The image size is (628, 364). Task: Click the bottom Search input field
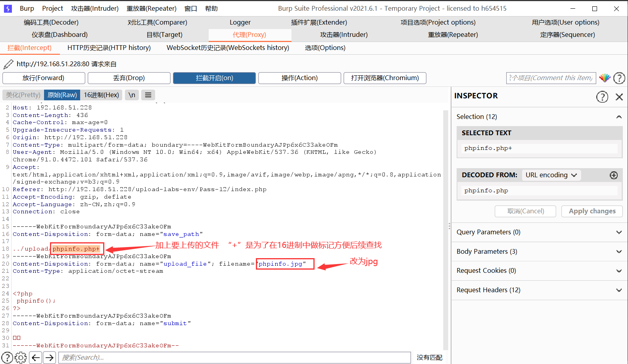[x=235, y=358]
